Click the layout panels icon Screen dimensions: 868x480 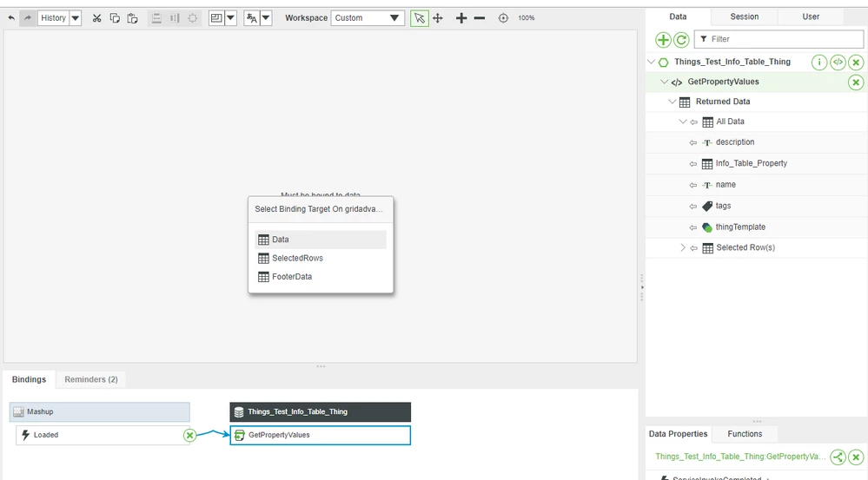216,17
